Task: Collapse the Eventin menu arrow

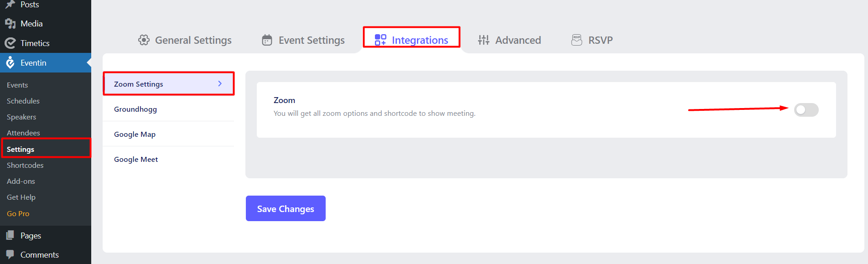Action: 88,62
